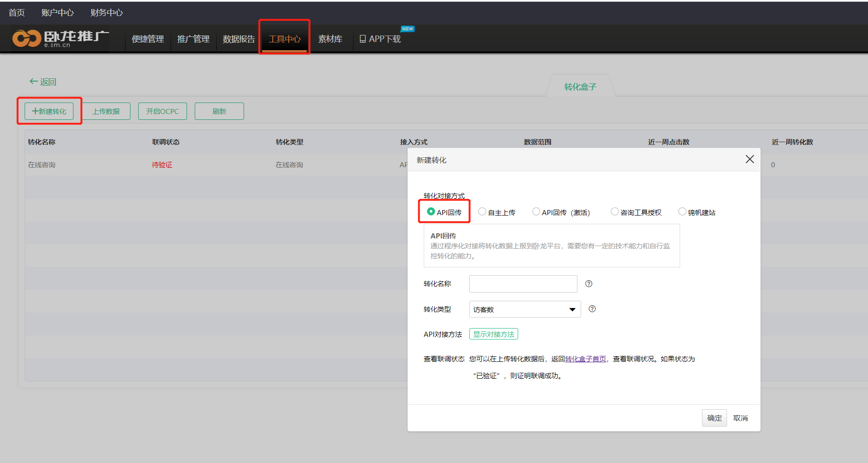Select the 咨询工具授权 radio option
868x463 pixels.
tap(614, 212)
